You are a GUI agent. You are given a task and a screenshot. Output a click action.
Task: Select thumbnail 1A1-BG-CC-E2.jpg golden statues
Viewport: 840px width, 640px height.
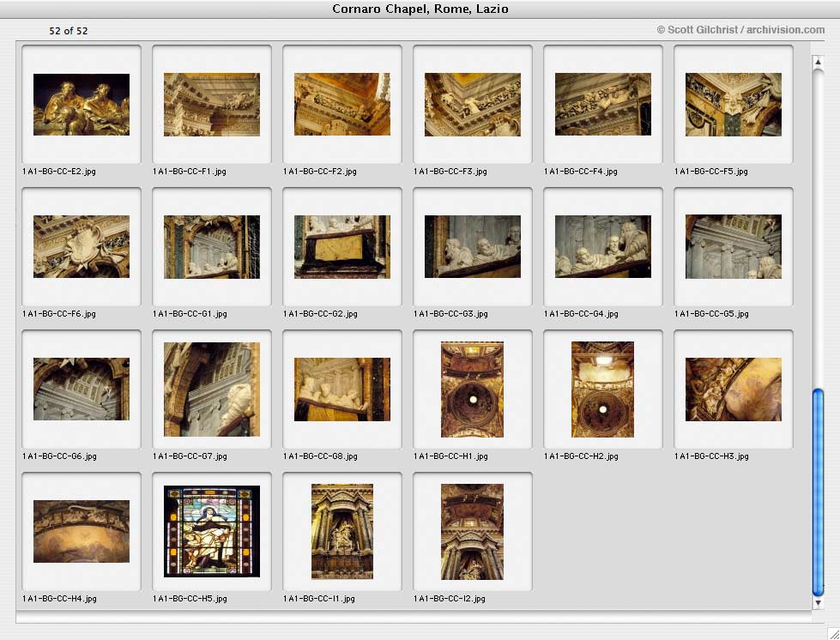coord(82,105)
